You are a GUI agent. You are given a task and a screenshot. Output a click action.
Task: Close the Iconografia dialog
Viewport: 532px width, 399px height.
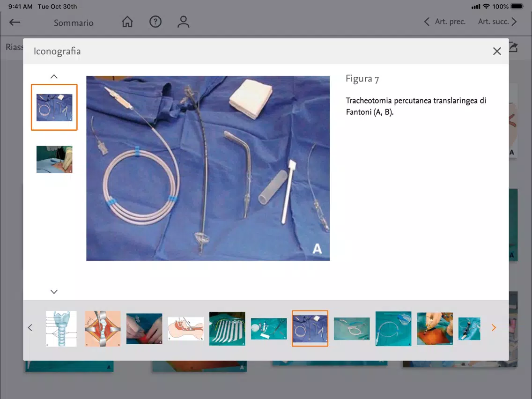pyautogui.click(x=497, y=51)
